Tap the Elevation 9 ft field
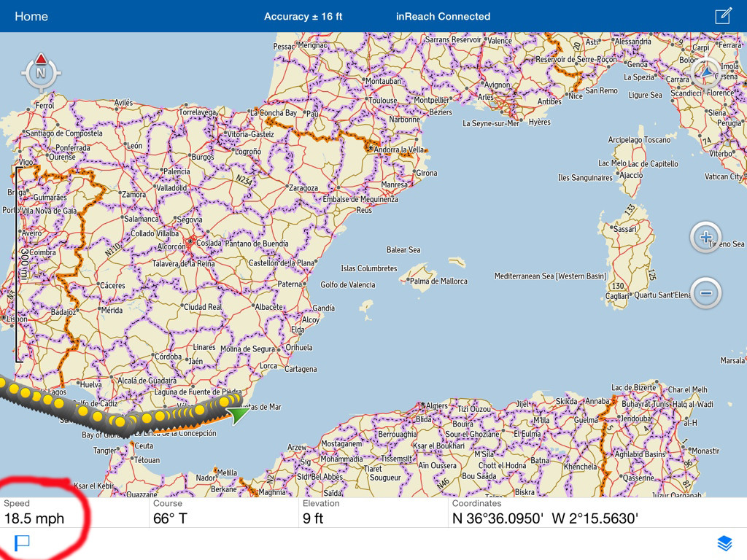This screenshot has height=560, width=747. (373, 513)
